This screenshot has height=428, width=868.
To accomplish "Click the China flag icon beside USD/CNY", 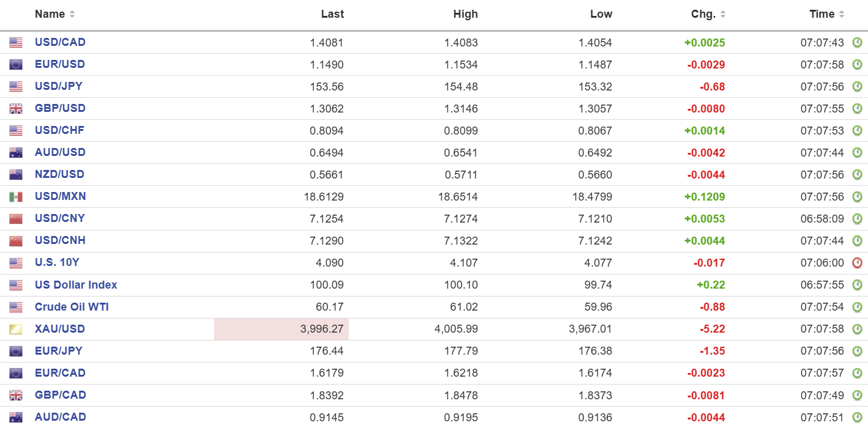I will (x=16, y=219).
